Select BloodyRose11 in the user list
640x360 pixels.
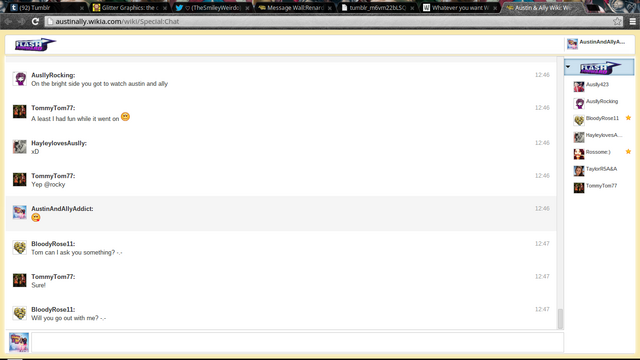pyautogui.click(x=599, y=120)
